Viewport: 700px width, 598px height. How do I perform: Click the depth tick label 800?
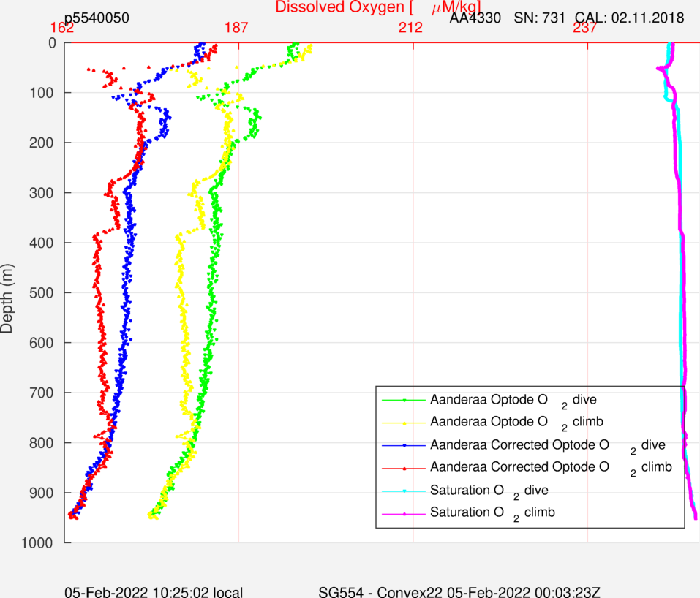pyautogui.click(x=42, y=443)
